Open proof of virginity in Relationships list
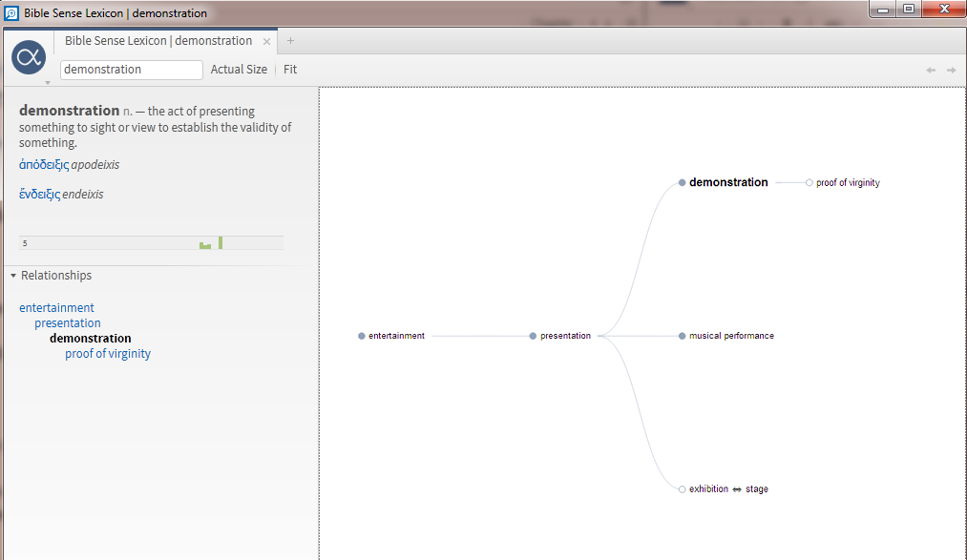 point(108,354)
